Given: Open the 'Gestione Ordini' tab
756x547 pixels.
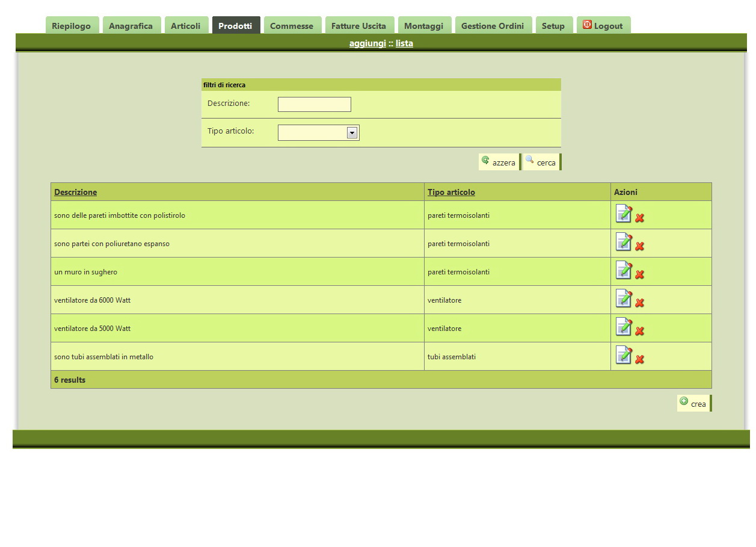Looking at the screenshot, I should [493, 25].
